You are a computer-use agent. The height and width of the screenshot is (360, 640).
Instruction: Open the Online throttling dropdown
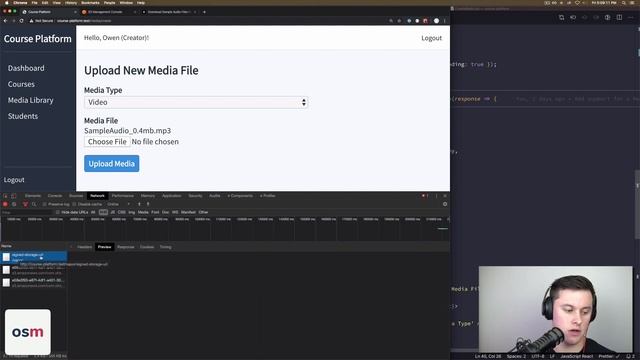pyautogui.click(x=118, y=204)
